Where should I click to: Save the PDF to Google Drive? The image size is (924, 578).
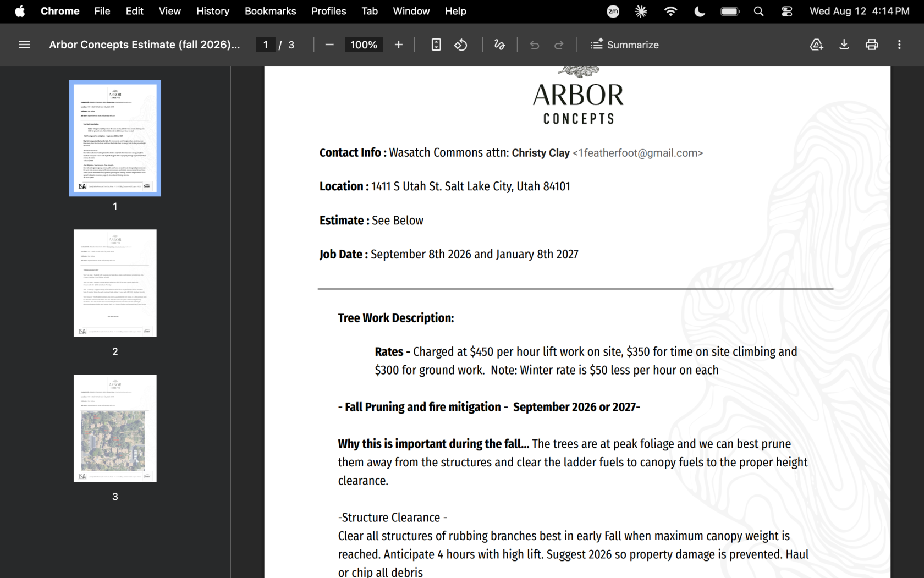817,45
